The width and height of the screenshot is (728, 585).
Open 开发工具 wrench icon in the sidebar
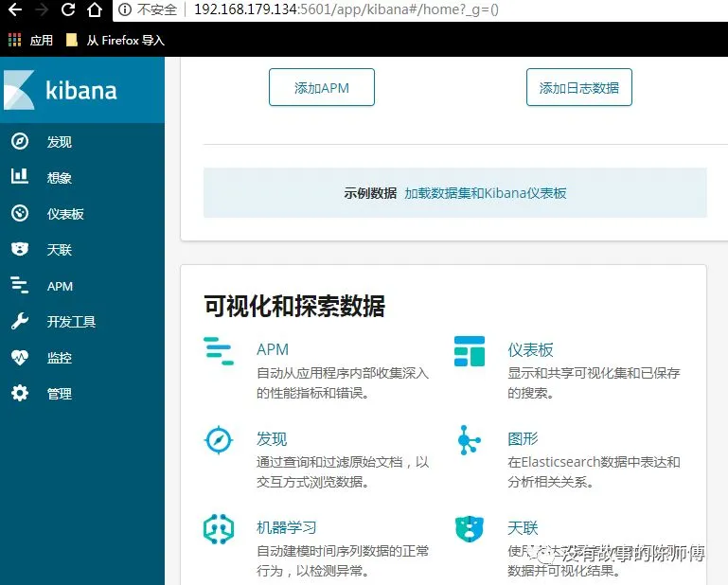point(20,321)
